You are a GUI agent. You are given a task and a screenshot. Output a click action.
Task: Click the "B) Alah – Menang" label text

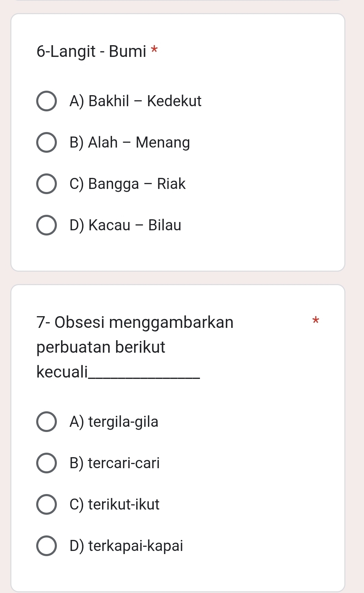tap(130, 142)
